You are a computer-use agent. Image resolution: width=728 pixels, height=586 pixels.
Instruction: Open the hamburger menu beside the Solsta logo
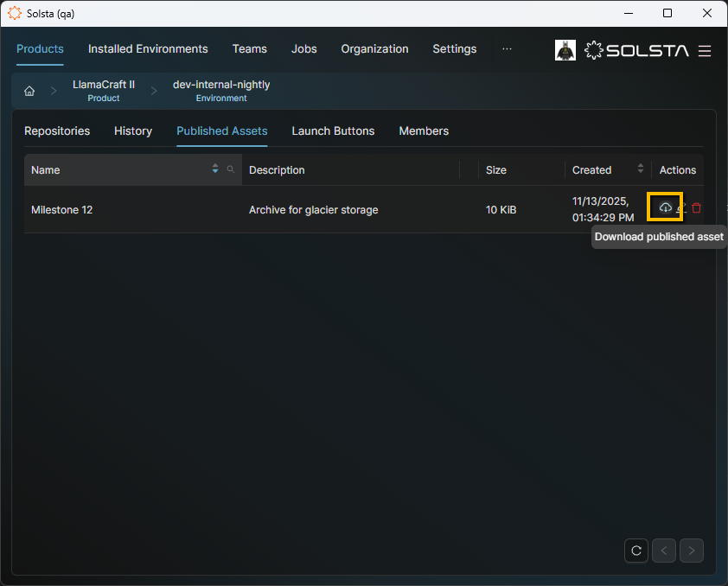tap(705, 51)
